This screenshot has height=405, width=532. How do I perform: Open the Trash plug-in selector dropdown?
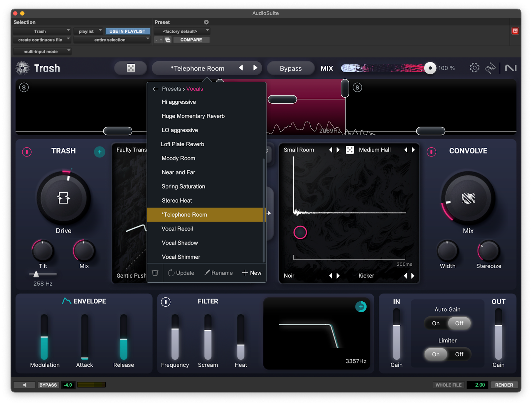click(42, 31)
